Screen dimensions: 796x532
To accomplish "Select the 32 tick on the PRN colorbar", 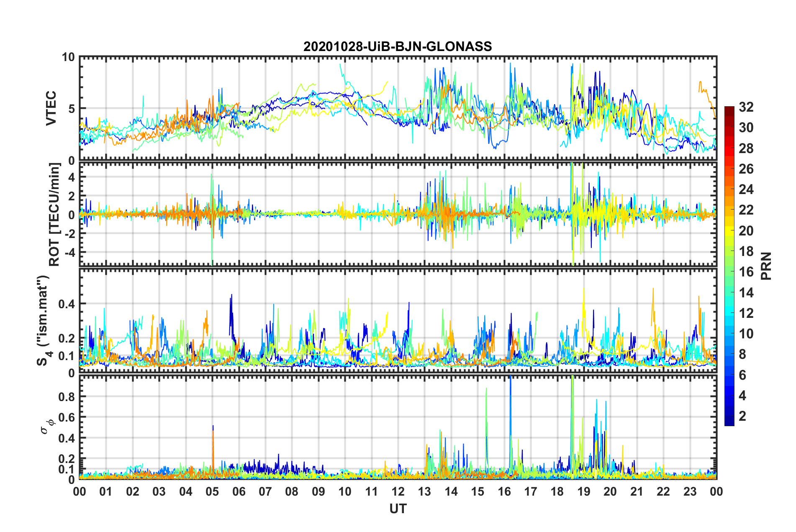I will [746, 107].
